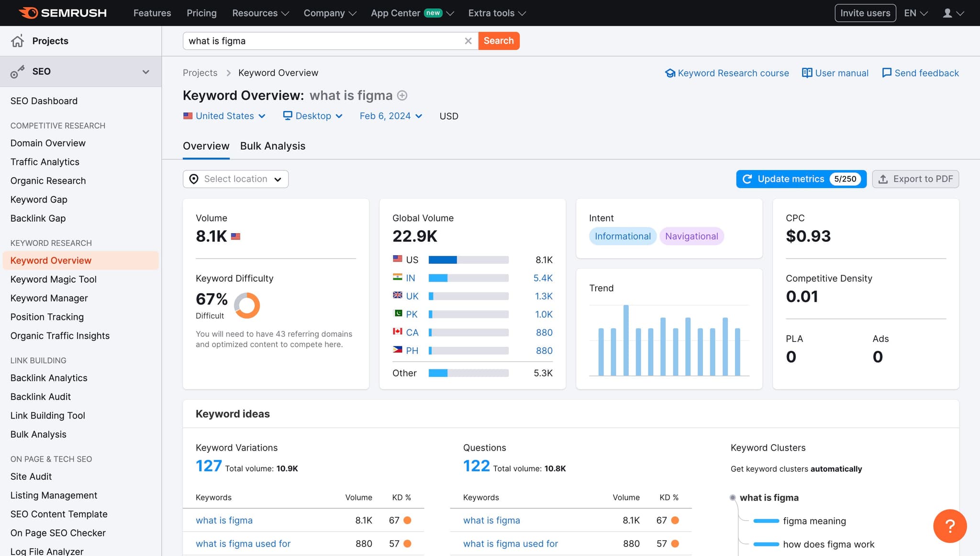Switch to the Bulk Analysis tab

[x=273, y=146]
